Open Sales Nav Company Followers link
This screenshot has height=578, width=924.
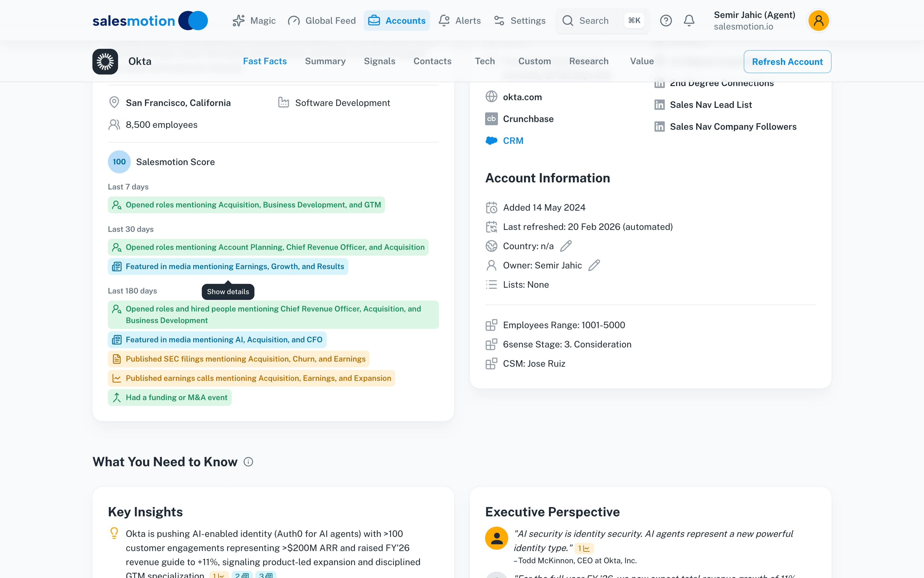tap(733, 127)
